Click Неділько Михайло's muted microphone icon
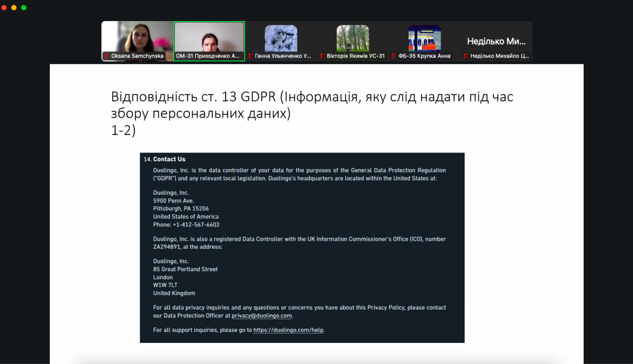Screen dimensions: 633x364 (x=465, y=56)
